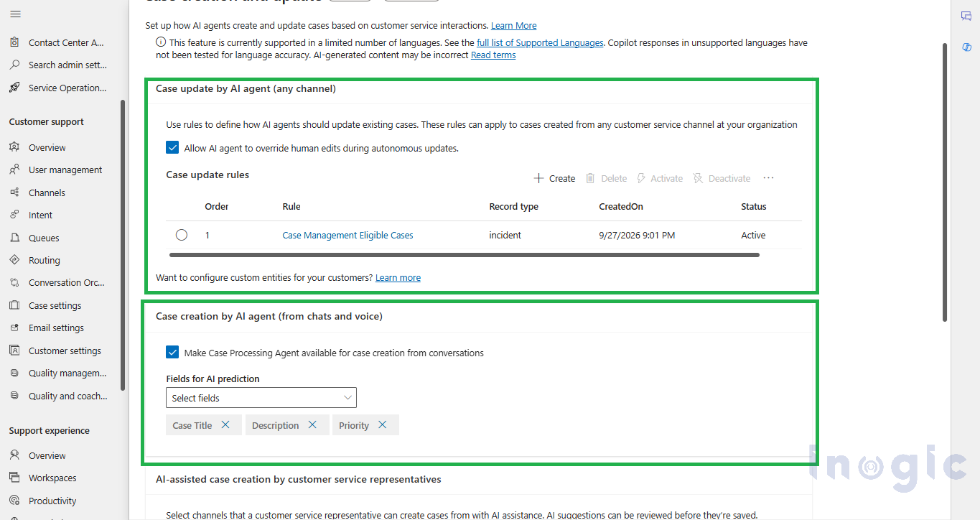Click the Deactivate rule button
This screenshot has height=520, width=980.
coord(722,178)
